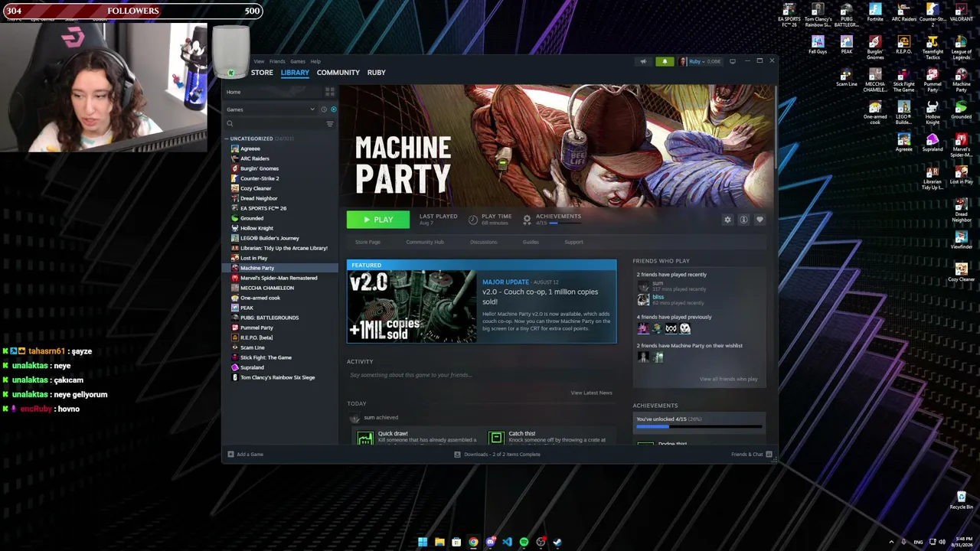The image size is (980, 551).
Task: Open the green notifications bell
Action: [665, 61]
